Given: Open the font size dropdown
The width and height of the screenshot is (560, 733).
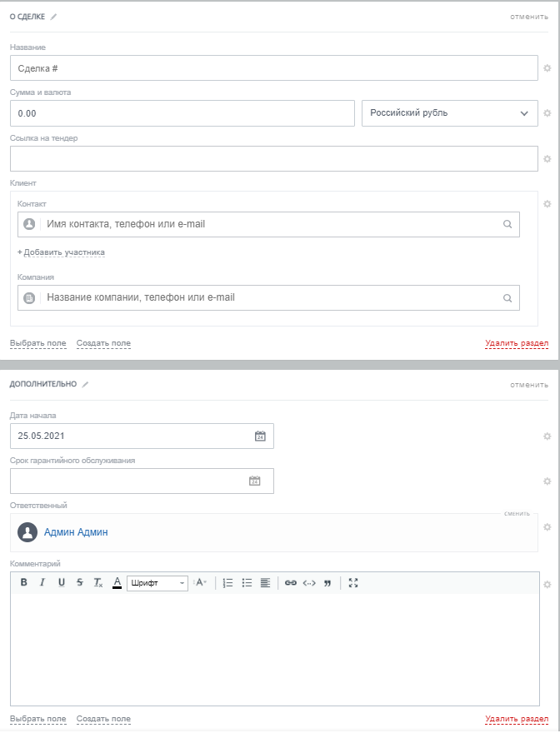Looking at the screenshot, I should coord(201,583).
